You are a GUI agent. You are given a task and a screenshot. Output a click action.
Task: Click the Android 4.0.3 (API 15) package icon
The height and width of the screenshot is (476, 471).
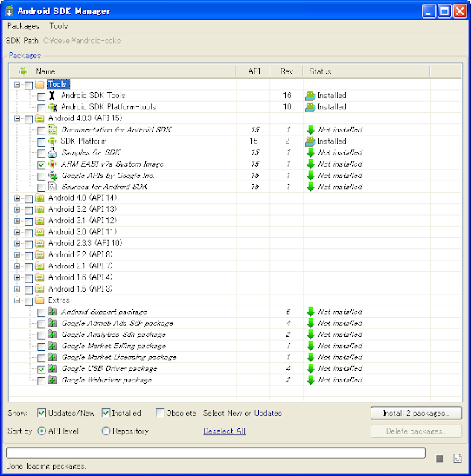coord(39,118)
